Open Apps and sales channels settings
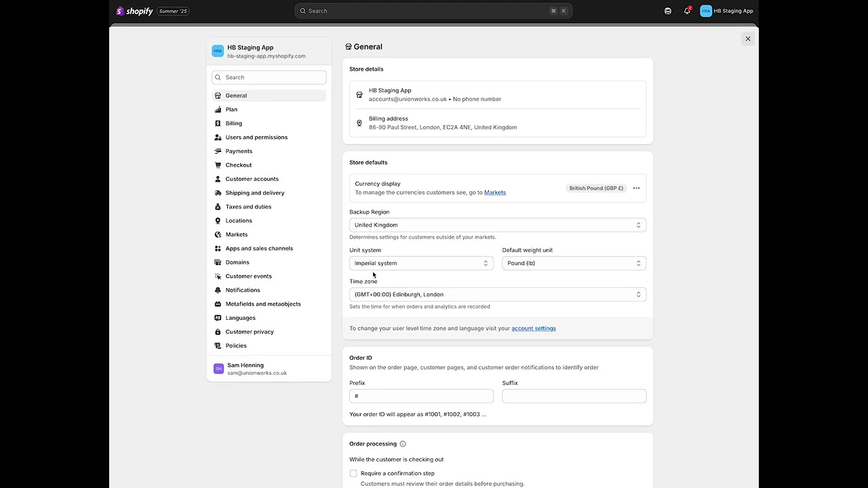The height and width of the screenshot is (488, 868). pos(269,249)
